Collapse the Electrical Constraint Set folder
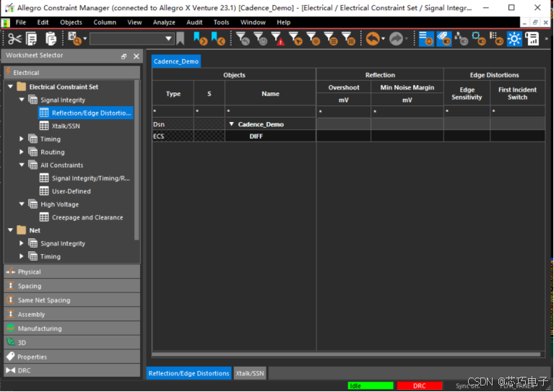The image size is (554, 392). [10, 87]
